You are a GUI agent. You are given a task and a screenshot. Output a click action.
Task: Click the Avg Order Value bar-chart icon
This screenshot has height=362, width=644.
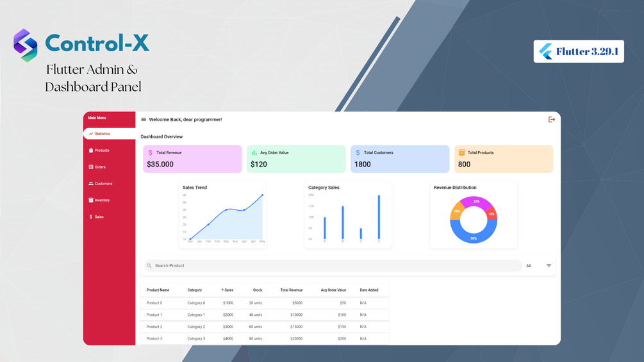(254, 152)
